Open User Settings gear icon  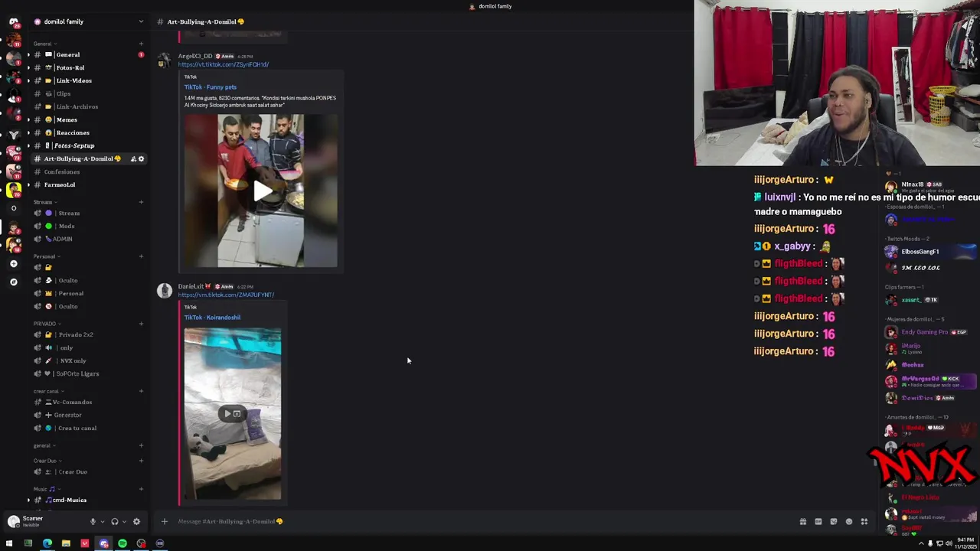(136, 522)
